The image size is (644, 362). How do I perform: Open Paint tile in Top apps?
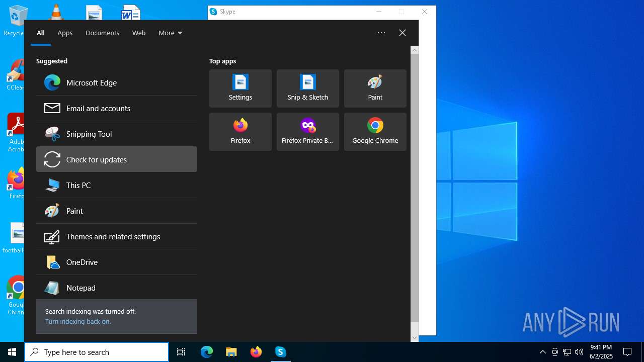375,88
